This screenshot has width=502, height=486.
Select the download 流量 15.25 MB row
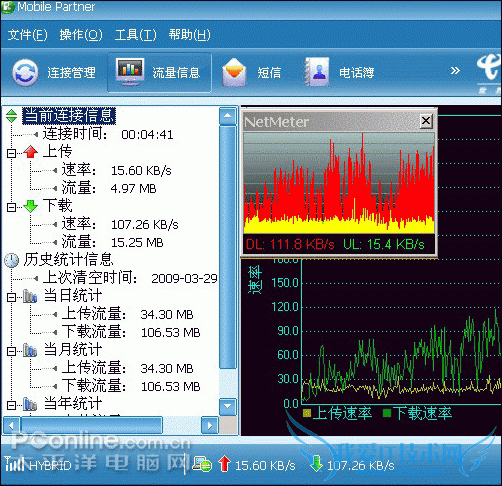[112, 242]
